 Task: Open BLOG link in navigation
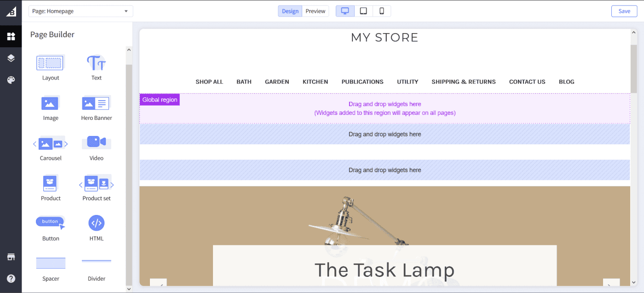(x=567, y=82)
